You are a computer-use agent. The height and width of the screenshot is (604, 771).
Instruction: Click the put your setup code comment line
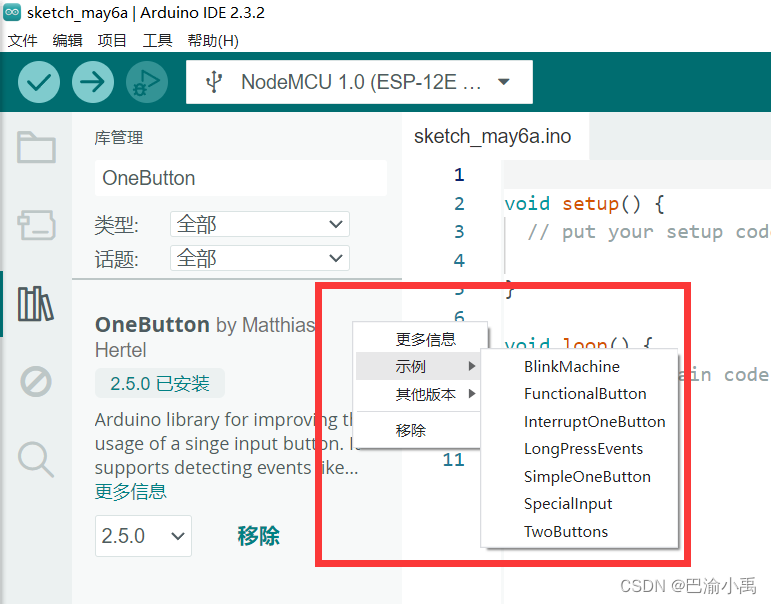pyautogui.click(x=648, y=232)
